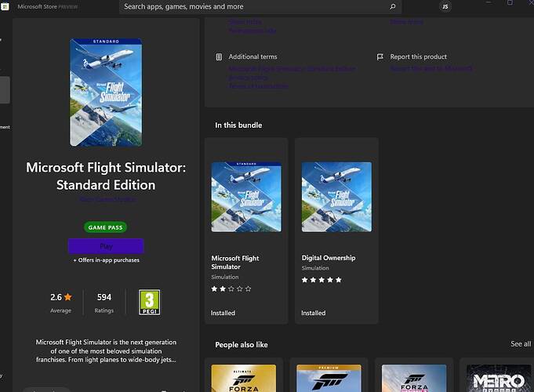Click the Additional terms heading
The height and width of the screenshot is (392, 534).
click(252, 57)
